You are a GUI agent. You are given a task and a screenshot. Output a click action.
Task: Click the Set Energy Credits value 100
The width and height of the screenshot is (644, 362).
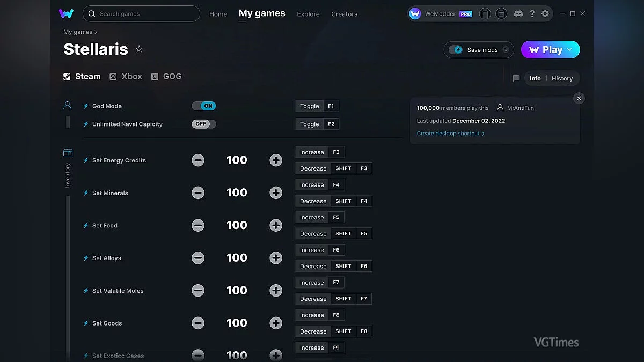coord(237,160)
